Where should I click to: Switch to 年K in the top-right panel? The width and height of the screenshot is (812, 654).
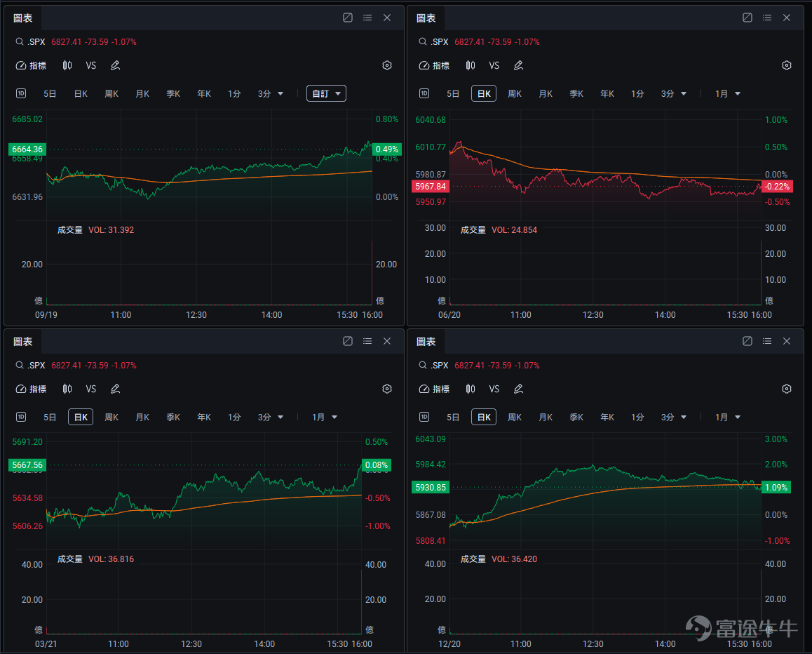(607, 94)
